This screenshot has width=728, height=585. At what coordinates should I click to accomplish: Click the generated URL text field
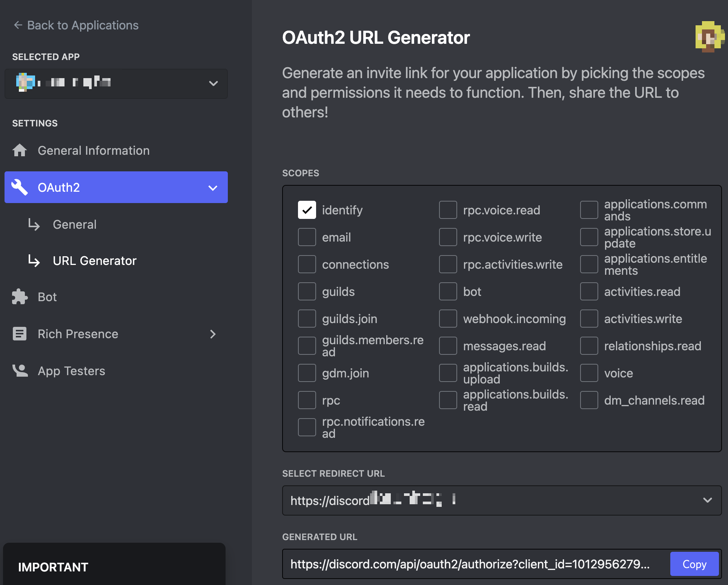click(x=470, y=564)
